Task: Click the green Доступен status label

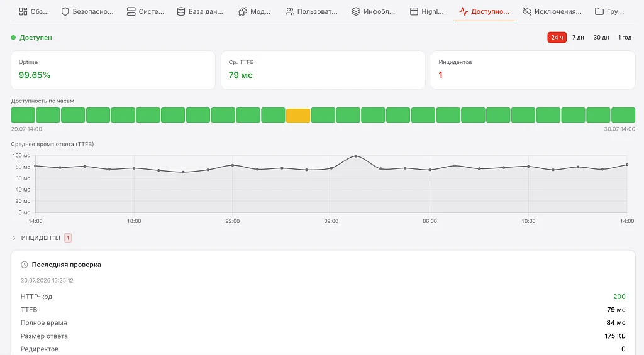Action: point(36,37)
